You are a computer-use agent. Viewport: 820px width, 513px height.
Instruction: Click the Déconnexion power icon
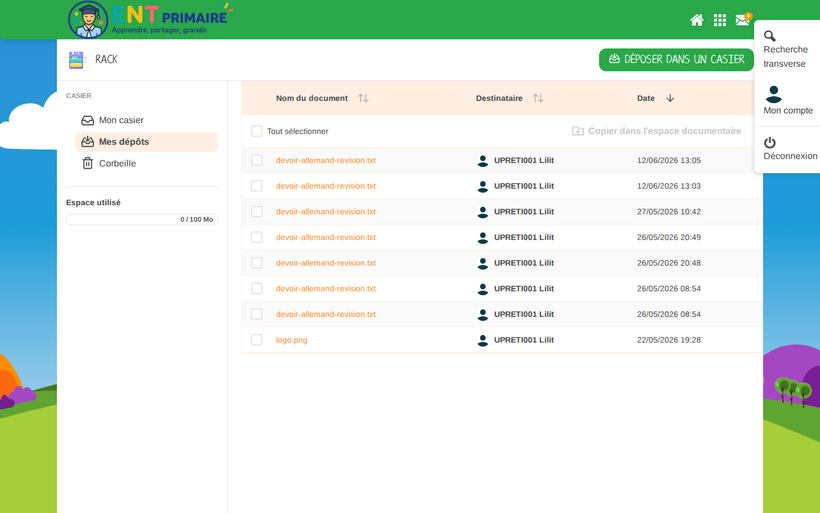pos(770,142)
